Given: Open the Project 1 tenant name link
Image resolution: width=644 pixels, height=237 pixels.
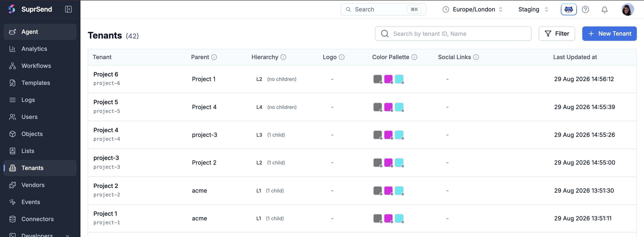Looking at the screenshot, I should tap(105, 214).
